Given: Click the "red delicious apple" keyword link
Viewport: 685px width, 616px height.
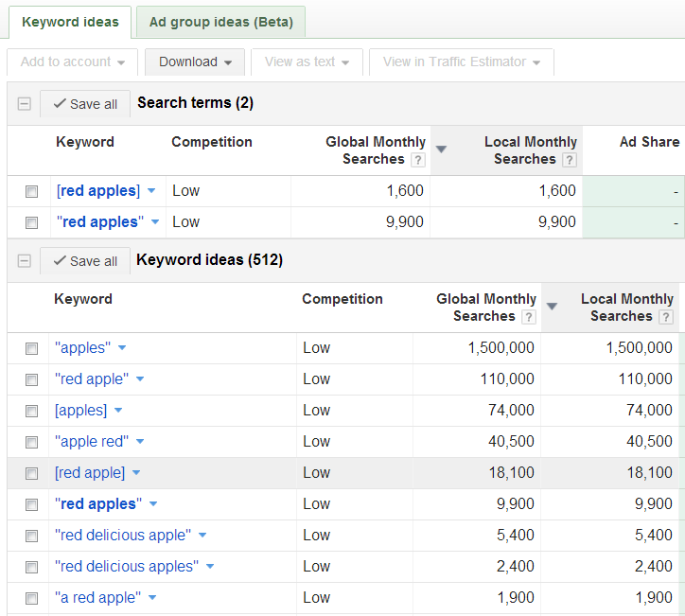Looking at the screenshot, I should [123, 536].
